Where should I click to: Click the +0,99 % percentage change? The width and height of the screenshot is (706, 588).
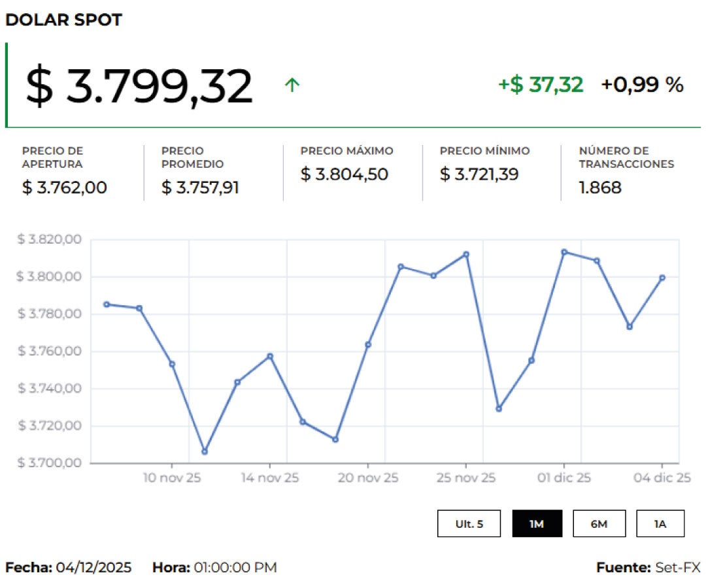pos(642,84)
